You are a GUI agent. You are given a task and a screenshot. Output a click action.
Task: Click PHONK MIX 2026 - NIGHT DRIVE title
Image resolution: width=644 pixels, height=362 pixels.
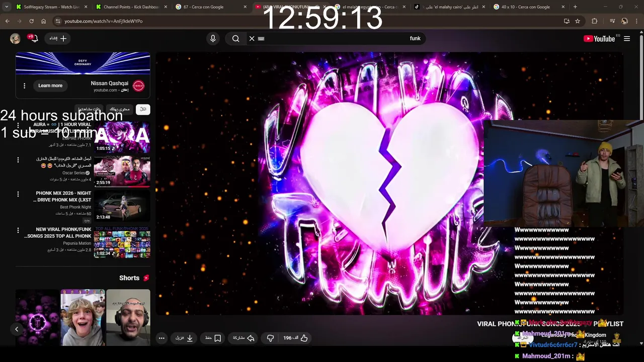[x=62, y=197]
